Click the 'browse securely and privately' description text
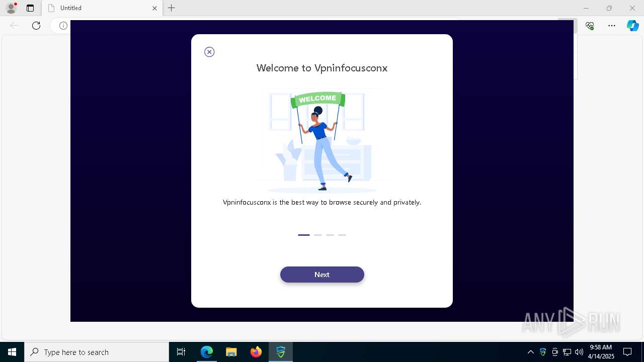 coord(322,202)
